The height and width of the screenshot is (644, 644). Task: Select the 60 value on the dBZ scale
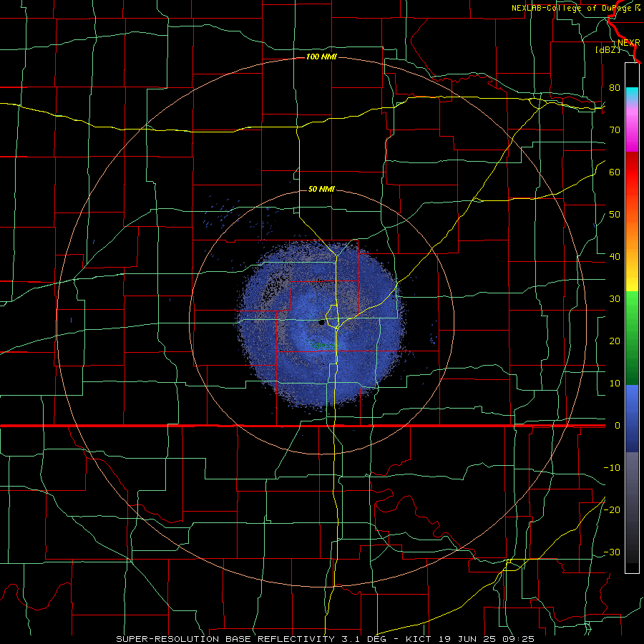pos(615,172)
